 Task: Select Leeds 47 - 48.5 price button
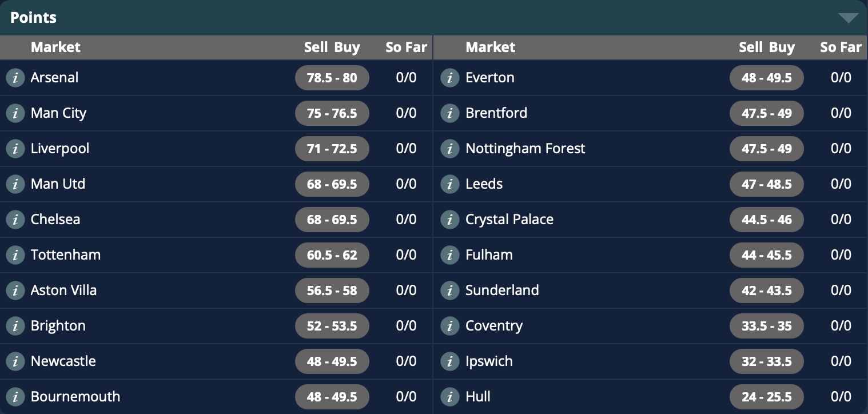(767, 184)
